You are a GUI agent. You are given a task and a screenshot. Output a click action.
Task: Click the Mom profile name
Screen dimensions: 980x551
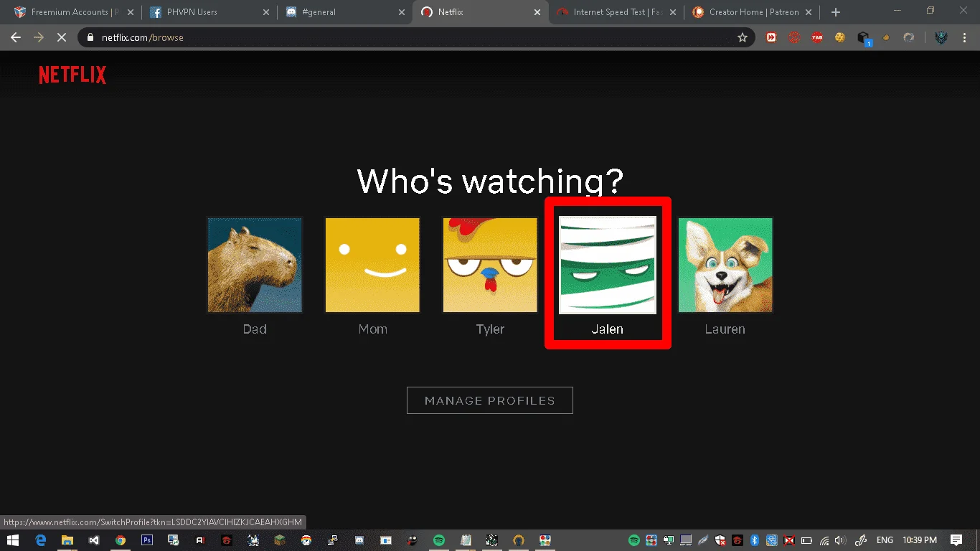372,329
